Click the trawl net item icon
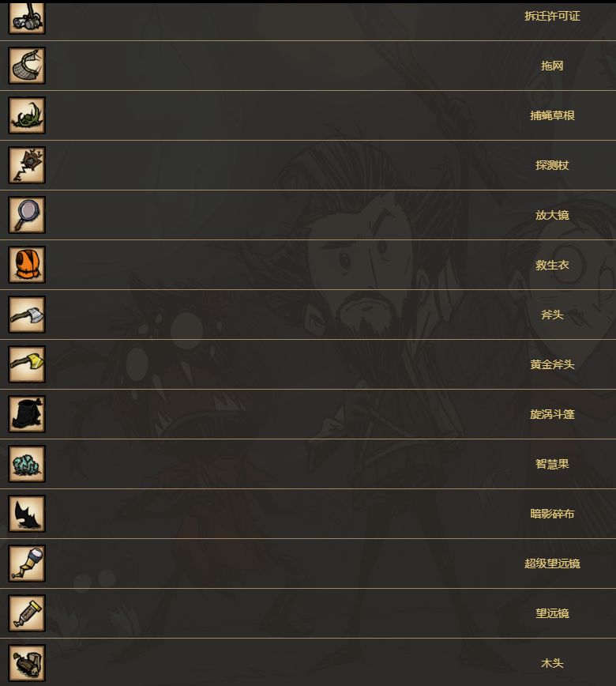Viewport: 616px width, 686px height. 27,66
